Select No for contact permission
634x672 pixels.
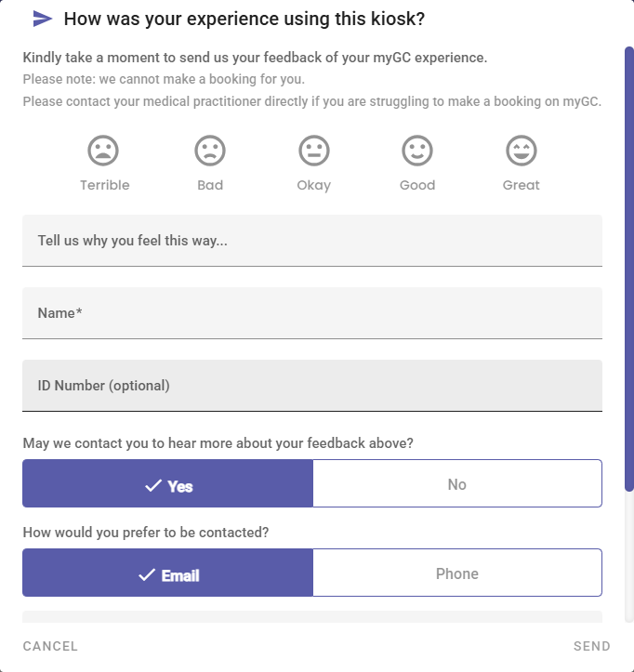coord(456,484)
